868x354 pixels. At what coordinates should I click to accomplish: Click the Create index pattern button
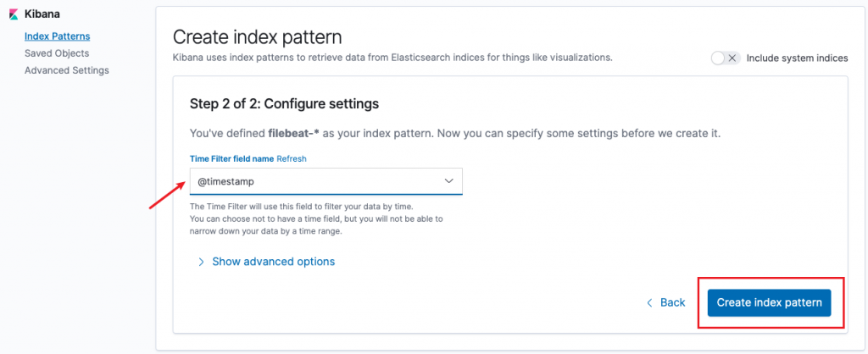(769, 302)
